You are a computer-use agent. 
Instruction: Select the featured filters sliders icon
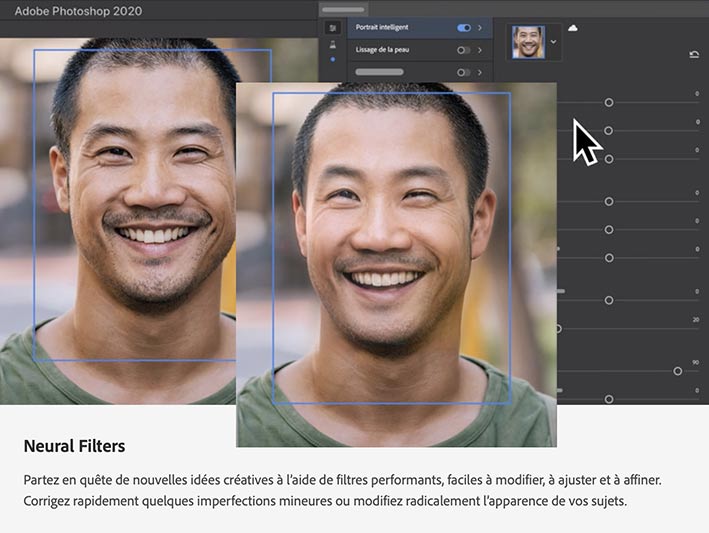333,28
